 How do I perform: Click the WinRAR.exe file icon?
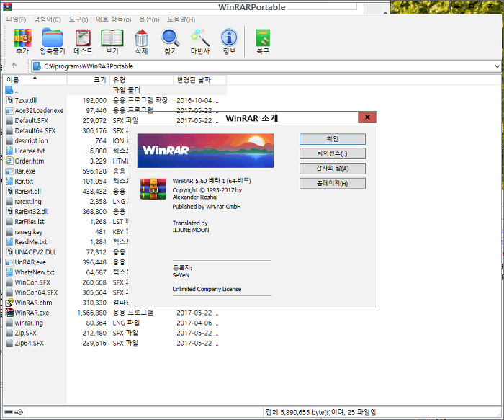click(9, 313)
